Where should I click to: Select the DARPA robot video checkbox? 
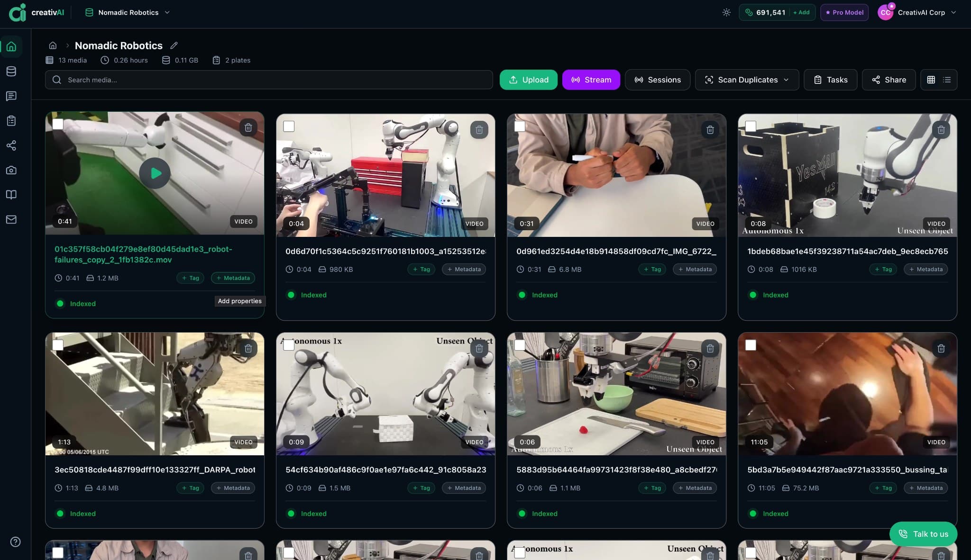tap(58, 345)
